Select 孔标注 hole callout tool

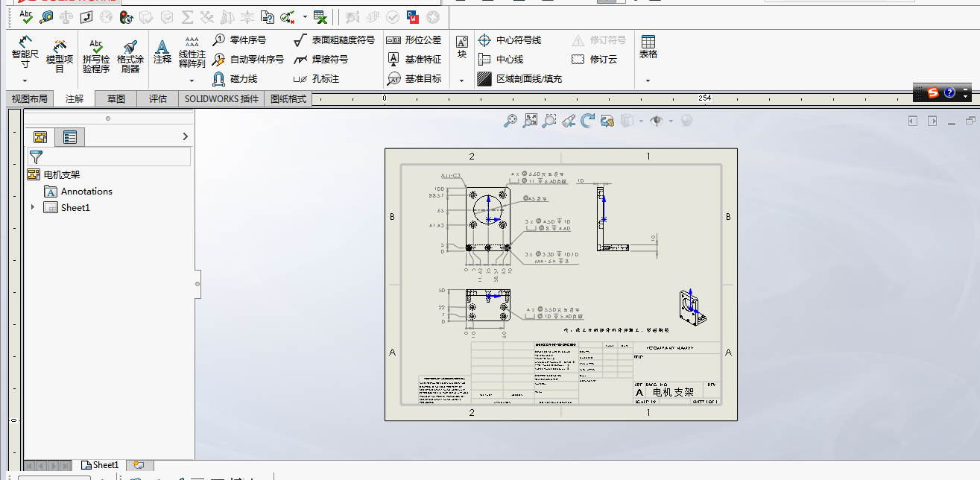pyautogui.click(x=316, y=78)
